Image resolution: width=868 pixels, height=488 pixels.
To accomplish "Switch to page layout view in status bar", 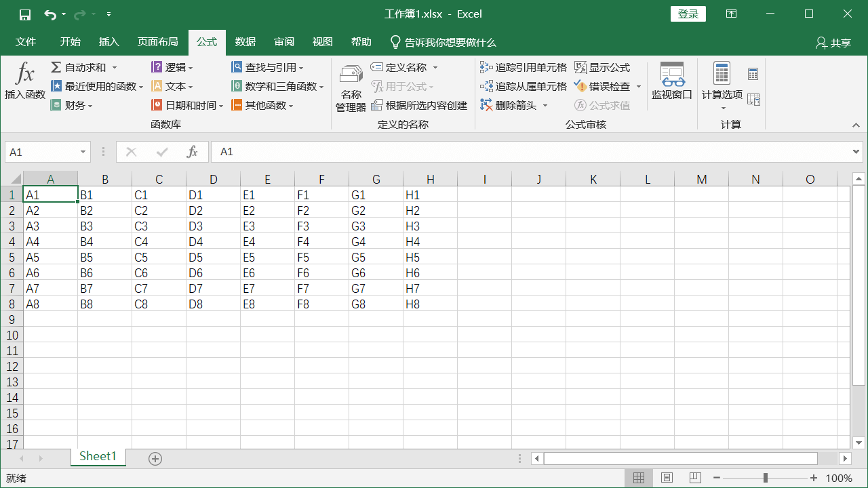I will pyautogui.click(x=667, y=478).
